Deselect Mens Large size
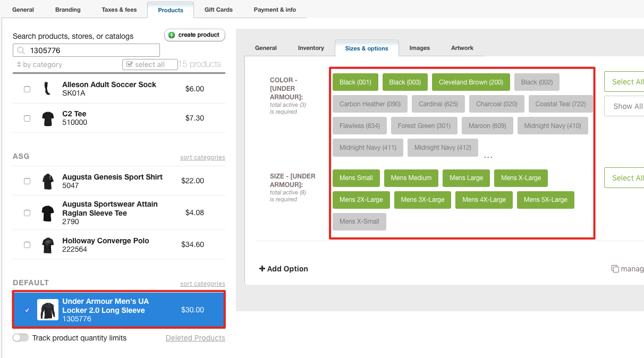The image size is (644, 358). [x=466, y=178]
